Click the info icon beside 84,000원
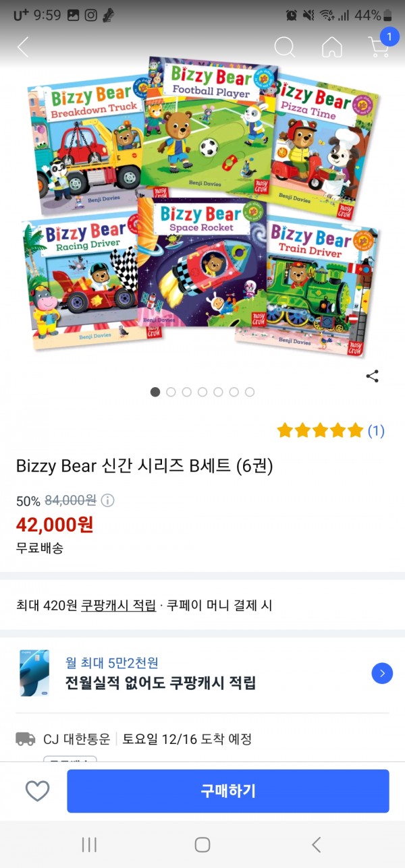Screen dimensions: 405x868 tap(107, 500)
